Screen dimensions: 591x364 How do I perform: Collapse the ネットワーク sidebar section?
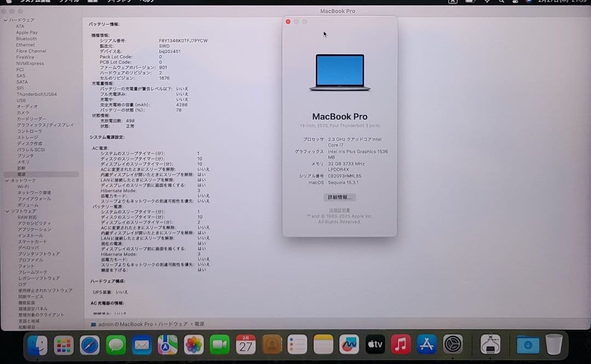[x=7, y=181]
